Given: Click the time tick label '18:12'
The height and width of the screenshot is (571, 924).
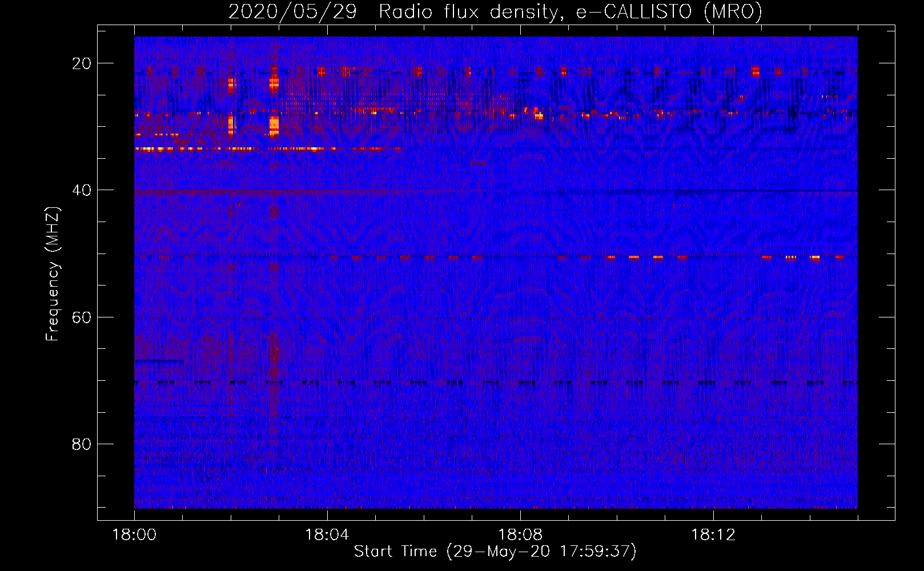Looking at the screenshot, I should coord(713,535).
